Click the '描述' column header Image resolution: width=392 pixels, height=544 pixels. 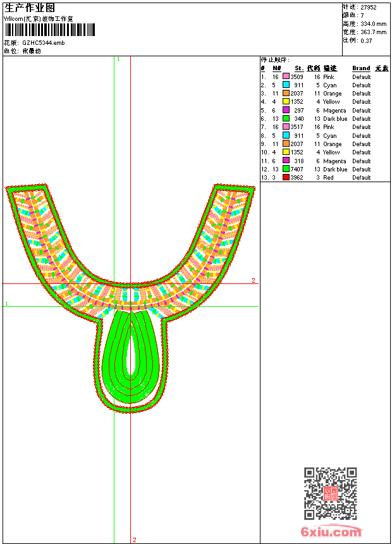point(330,68)
